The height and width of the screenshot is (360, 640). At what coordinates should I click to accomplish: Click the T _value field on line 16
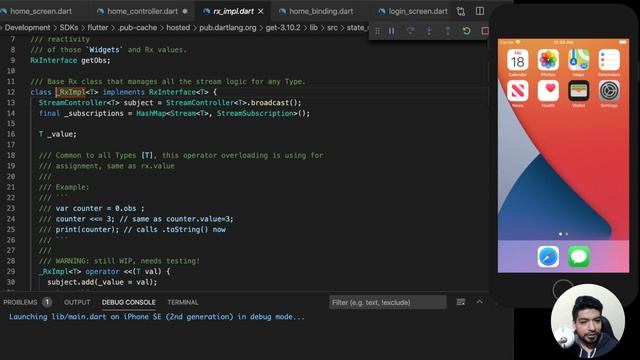click(x=58, y=134)
